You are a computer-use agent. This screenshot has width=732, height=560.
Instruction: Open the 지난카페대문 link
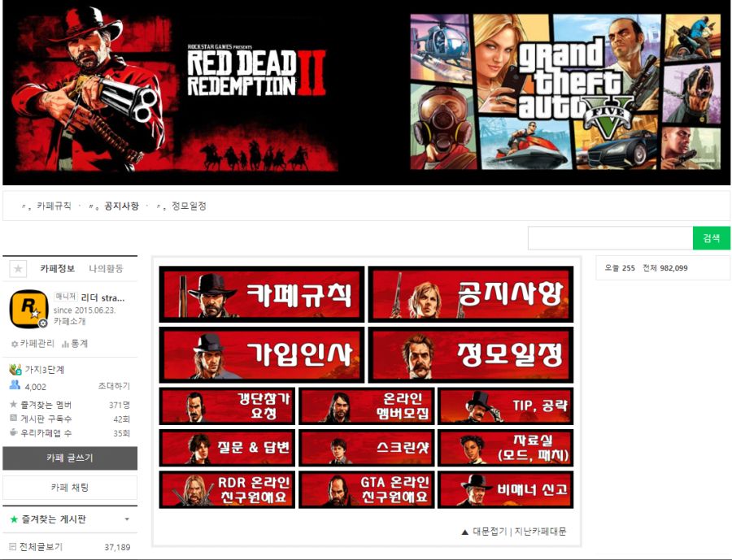pos(540,532)
